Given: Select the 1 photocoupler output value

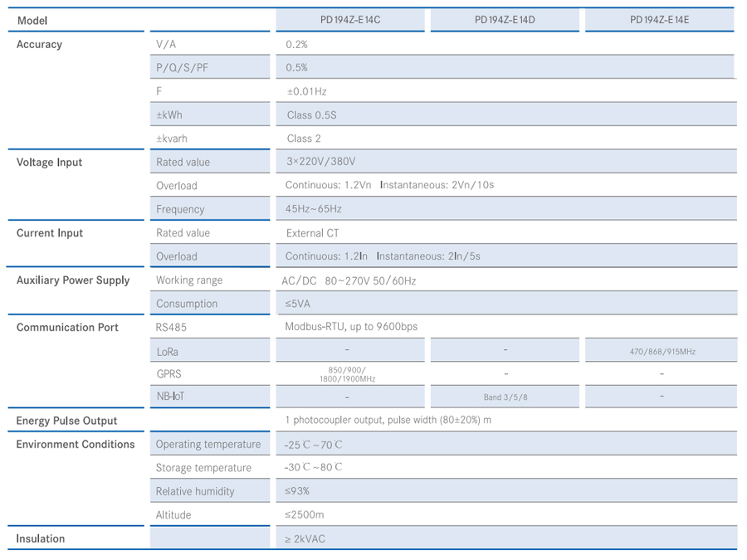Looking at the screenshot, I should tap(388, 420).
